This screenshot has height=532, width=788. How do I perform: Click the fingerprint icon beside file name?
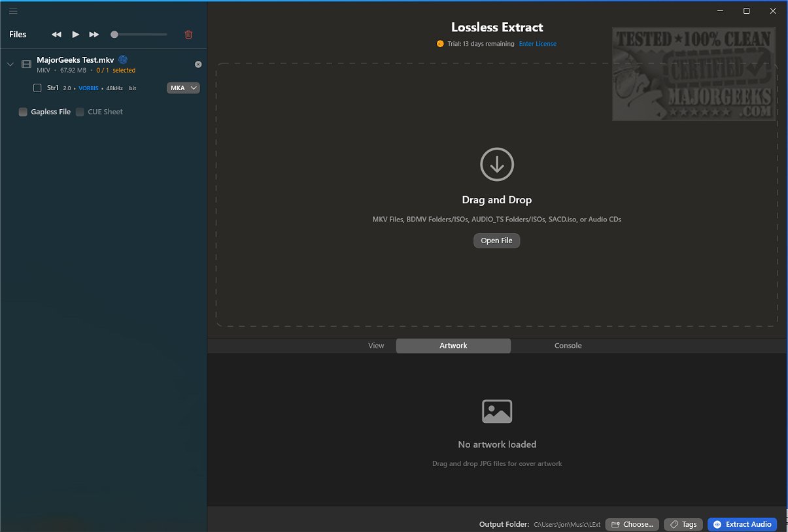pyautogui.click(x=123, y=59)
